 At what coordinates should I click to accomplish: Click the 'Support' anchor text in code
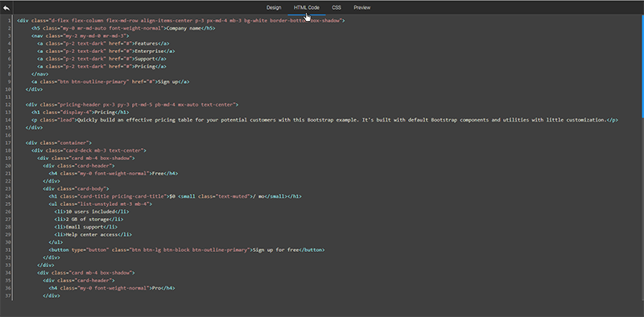click(x=145, y=59)
